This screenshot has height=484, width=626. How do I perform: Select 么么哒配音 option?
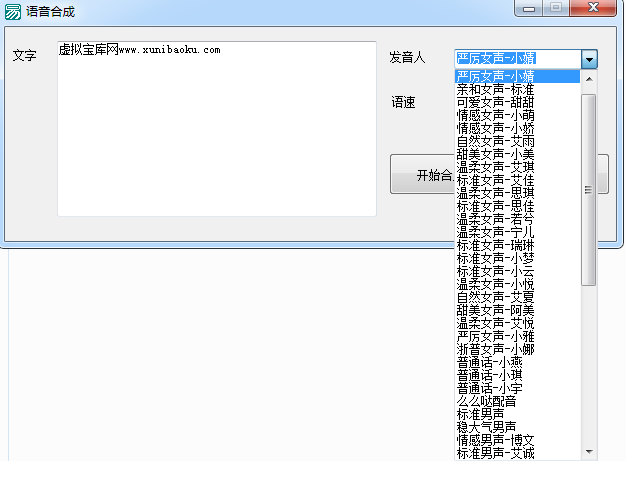517,401
